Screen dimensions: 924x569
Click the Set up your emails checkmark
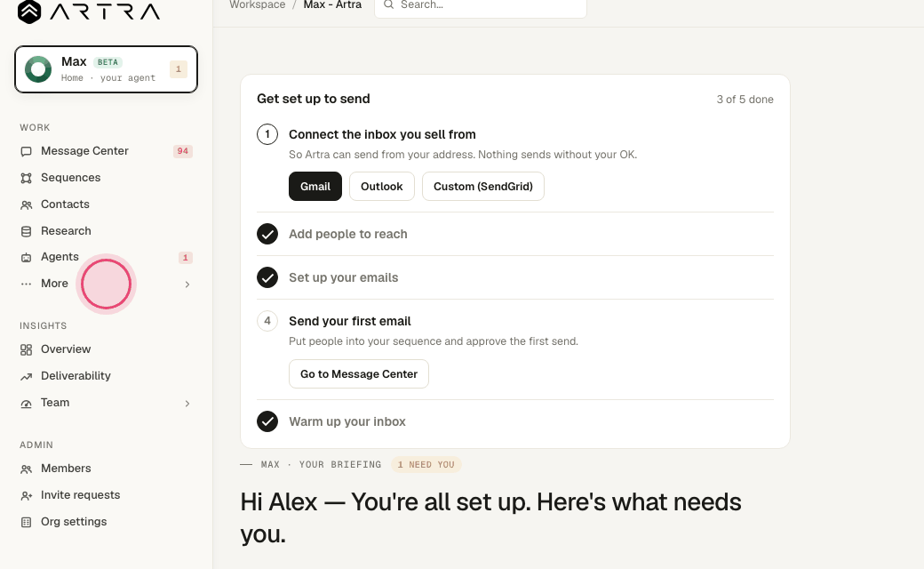267,277
